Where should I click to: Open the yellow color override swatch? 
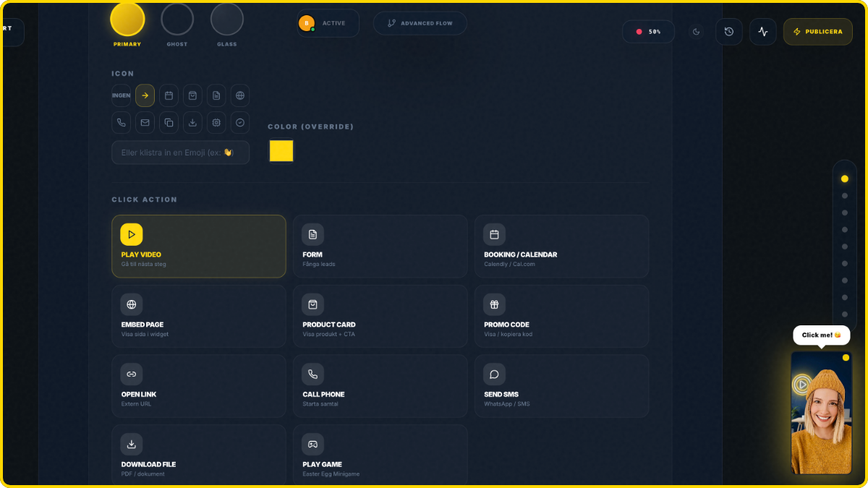(281, 150)
